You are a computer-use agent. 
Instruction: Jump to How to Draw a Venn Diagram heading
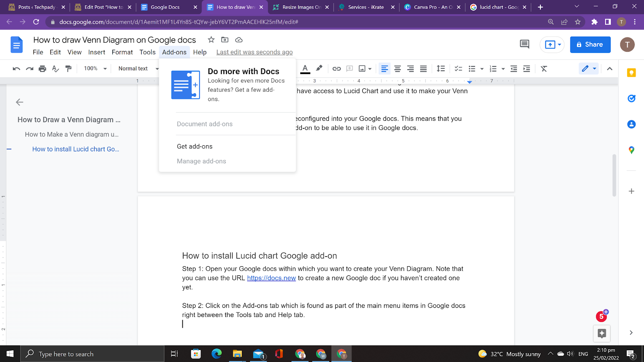tap(69, 120)
